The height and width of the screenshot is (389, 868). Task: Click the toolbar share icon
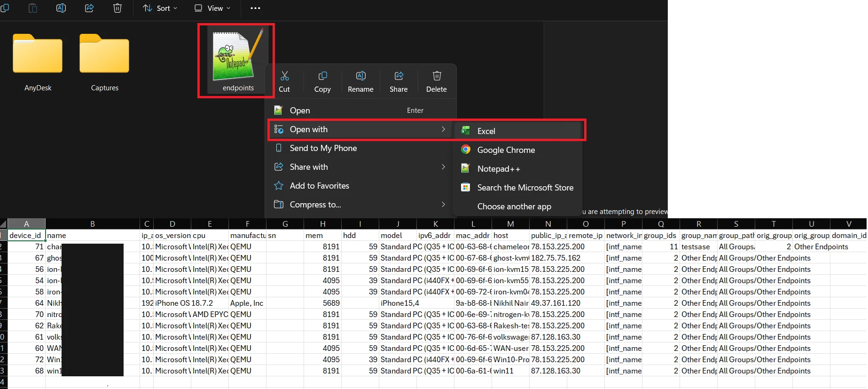pos(89,8)
